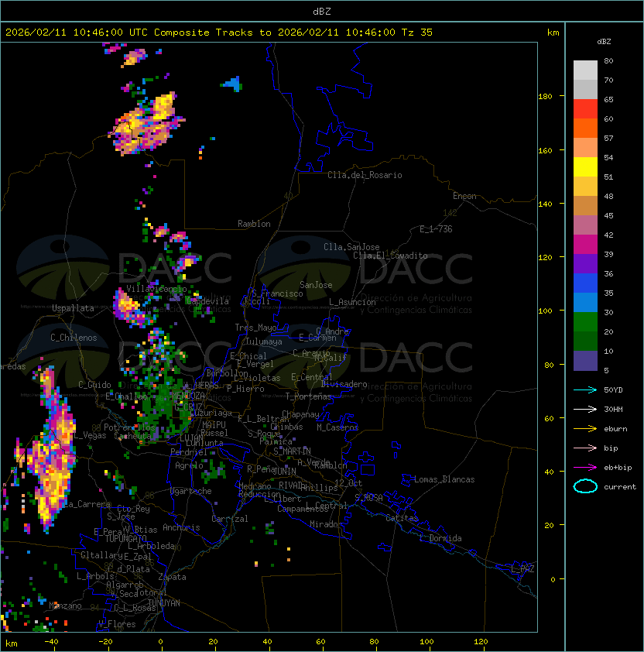
Task: Click the isolated blue radar echo near the top
Action: point(233,84)
